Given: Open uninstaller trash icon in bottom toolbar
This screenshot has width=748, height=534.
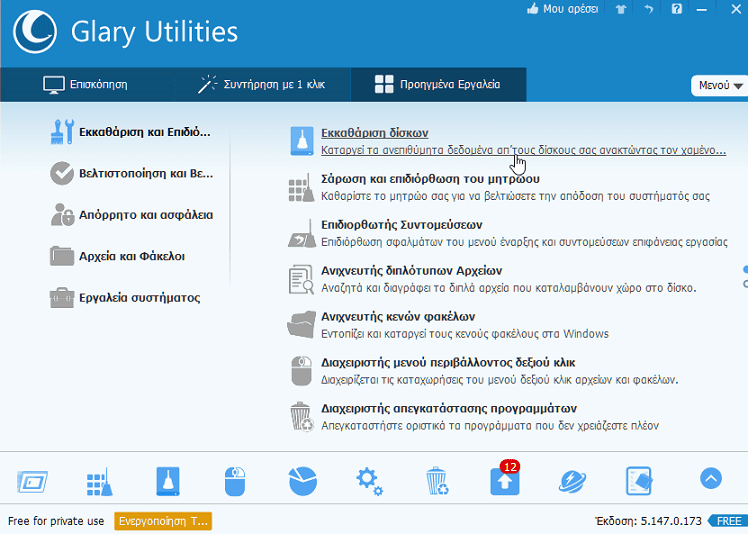Looking at the screenshot, I should point(437,481).
